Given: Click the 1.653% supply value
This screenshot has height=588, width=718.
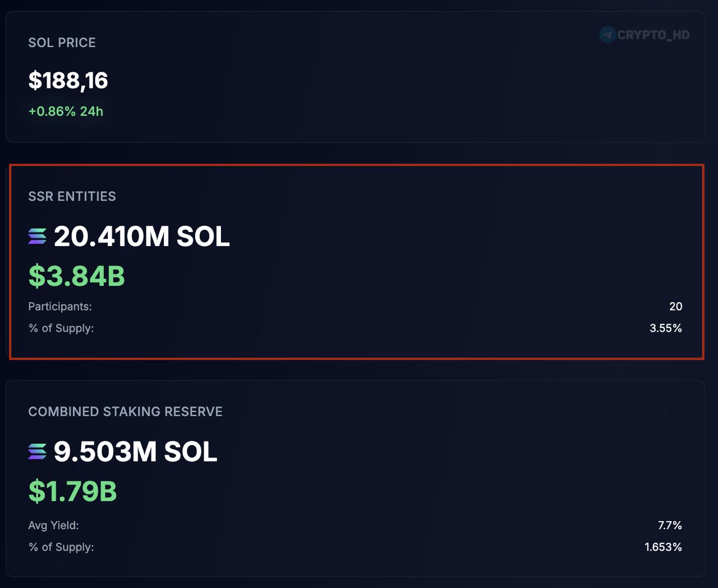Looking at the screenshot, I should tap(663, 547).
